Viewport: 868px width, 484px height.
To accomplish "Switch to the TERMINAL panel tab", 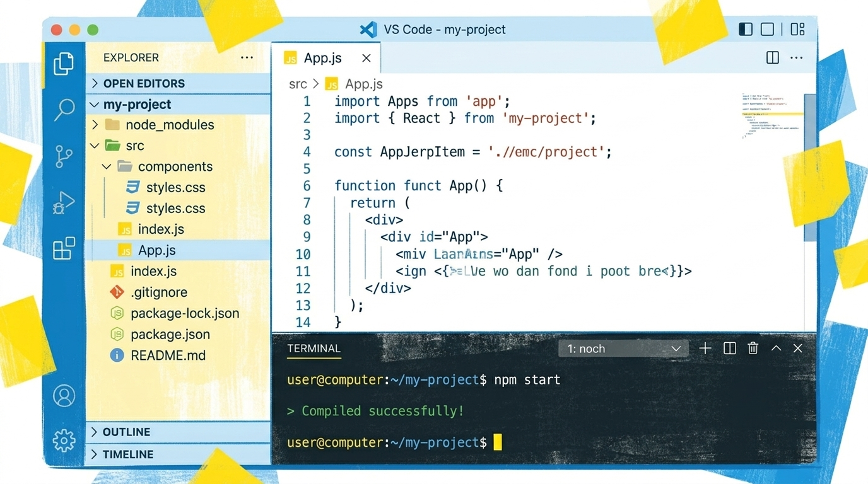I will coord(314,349).
